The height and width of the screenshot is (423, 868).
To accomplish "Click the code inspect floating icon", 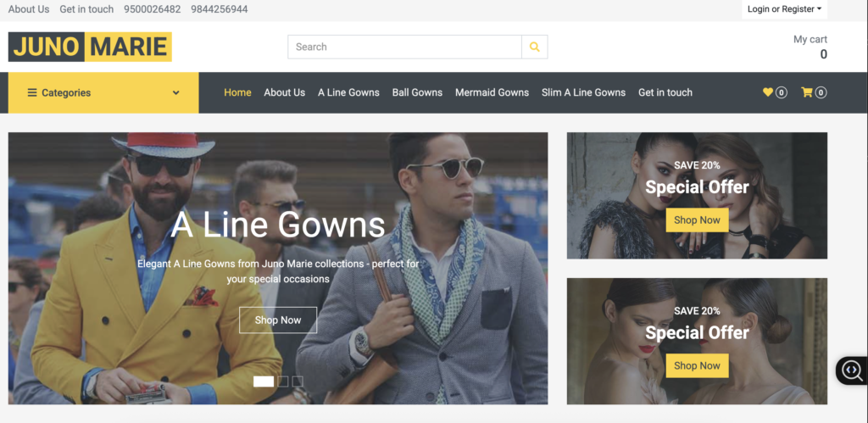I will 851,370.
